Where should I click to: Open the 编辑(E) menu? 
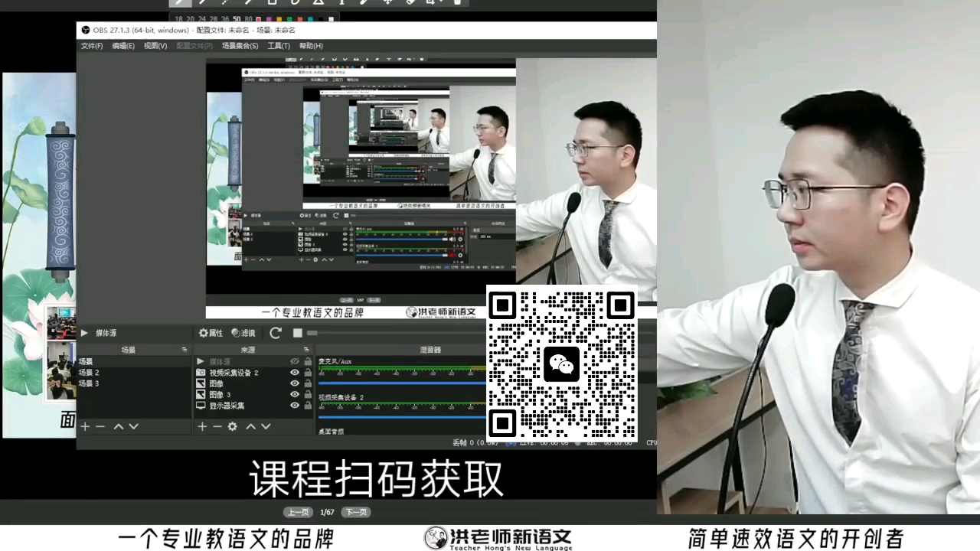pos(123,46)
